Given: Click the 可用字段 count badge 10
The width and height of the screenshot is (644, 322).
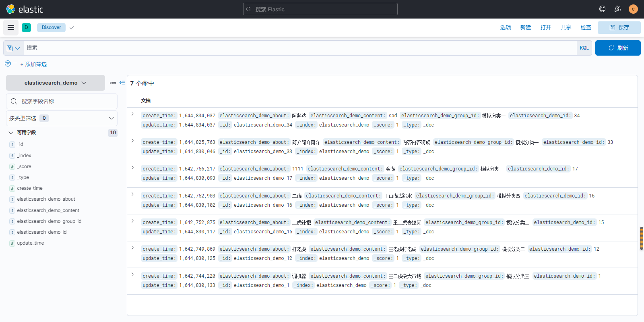Looking at the screenshot, I should pyautogui.click(x=113, y=133).
